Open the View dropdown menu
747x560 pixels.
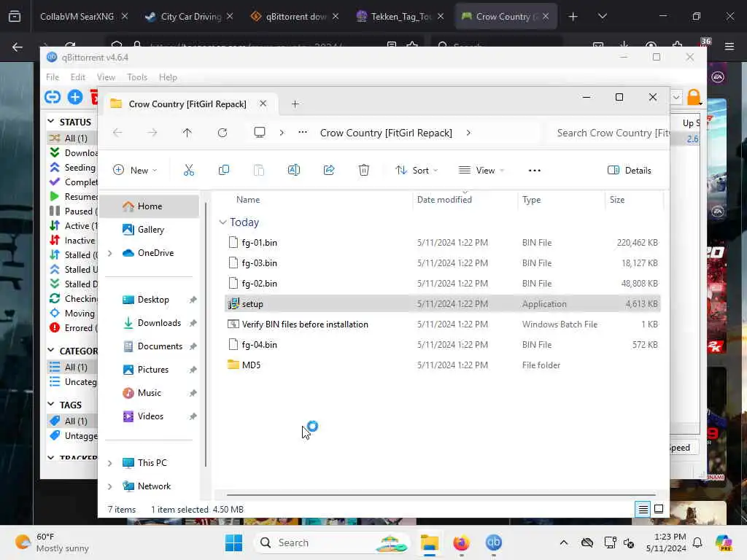[x=481, y=170]
